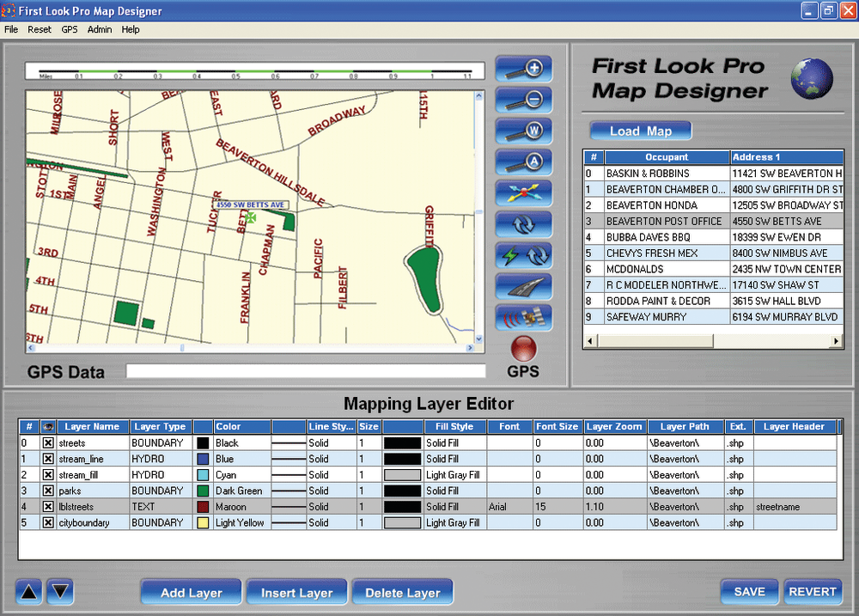Image resolution: width=859 pixels, height=616 pixels.
Task: Move layer up with the up arrow
Action: [29, 591]
